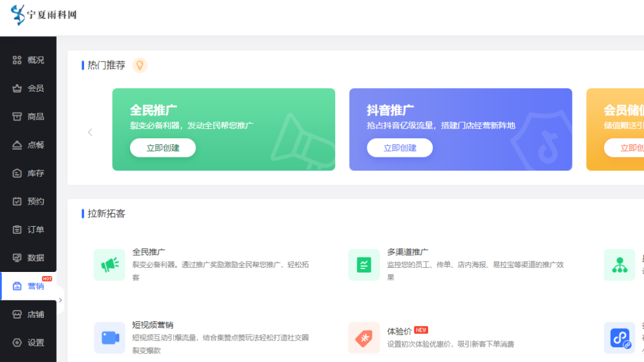
Task: Click 立即创建 on 会员储值 orange card
Action: click(x=624, y=148)
